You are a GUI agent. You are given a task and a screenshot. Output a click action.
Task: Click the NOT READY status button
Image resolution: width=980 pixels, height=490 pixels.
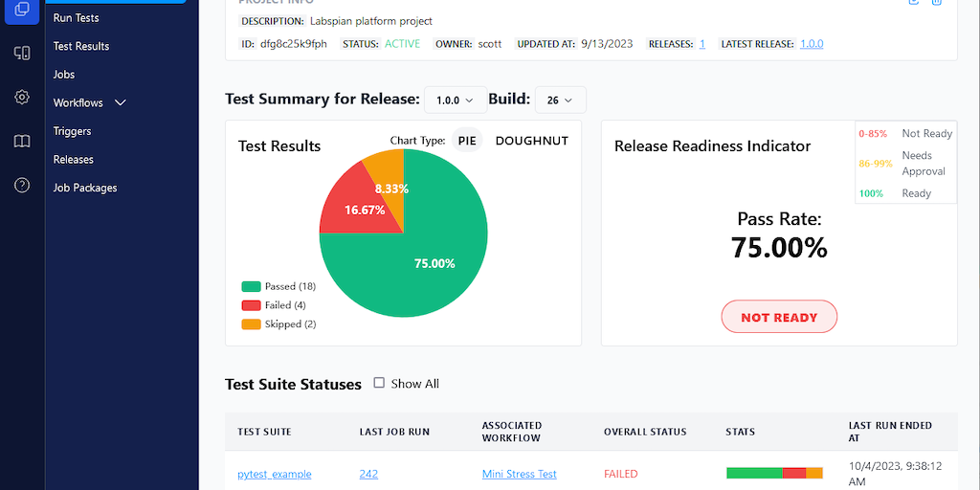pyautogui.click(x=779, y=317)
